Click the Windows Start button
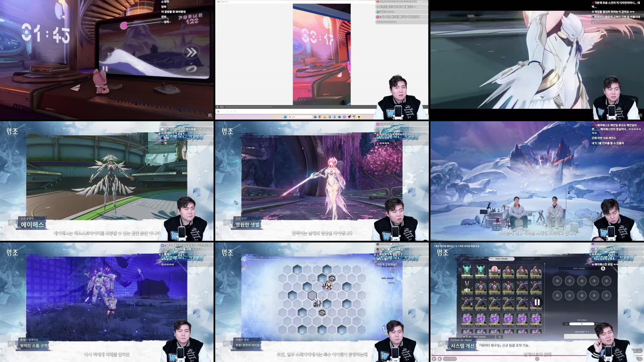This screenshot has height=362, width=644. click(285, 117)
